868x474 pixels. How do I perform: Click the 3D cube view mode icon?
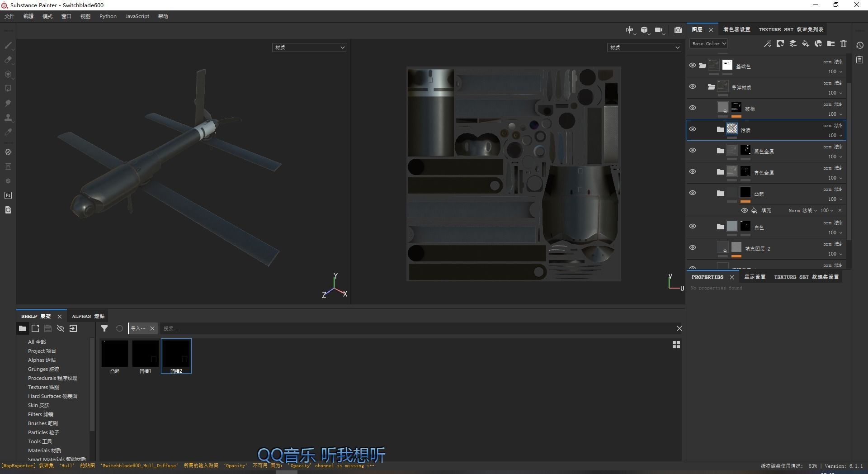645,30
